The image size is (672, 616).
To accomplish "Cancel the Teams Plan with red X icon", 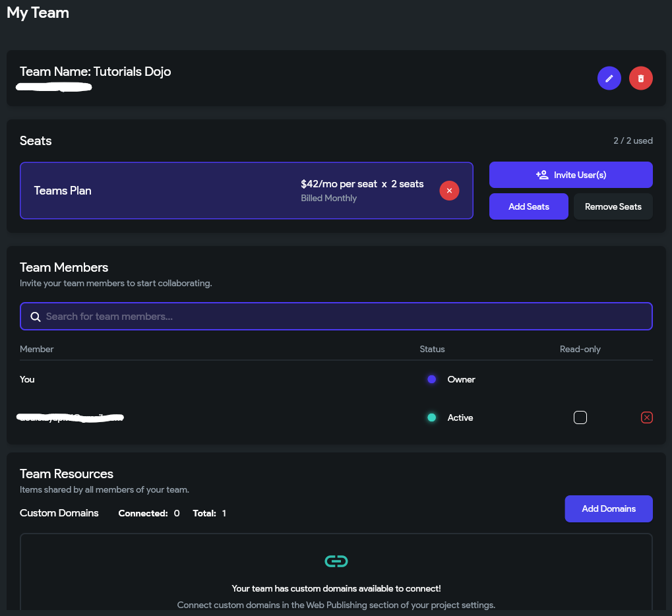I will 449,191.
